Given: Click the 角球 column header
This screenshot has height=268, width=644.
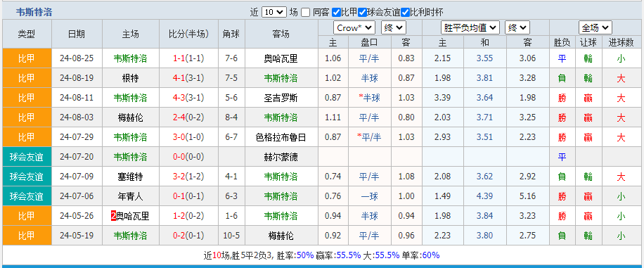Looking at the screenshot, I should [x=231, y=34].
